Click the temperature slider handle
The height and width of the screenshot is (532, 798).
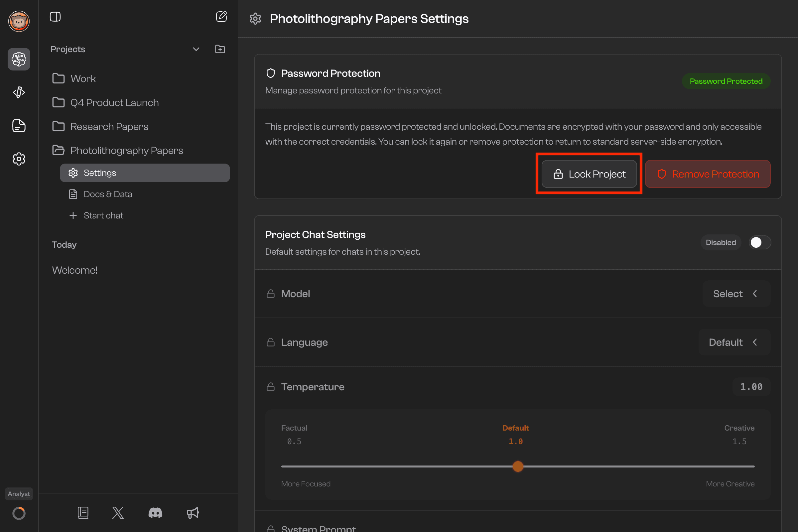[x=517, y=466]
